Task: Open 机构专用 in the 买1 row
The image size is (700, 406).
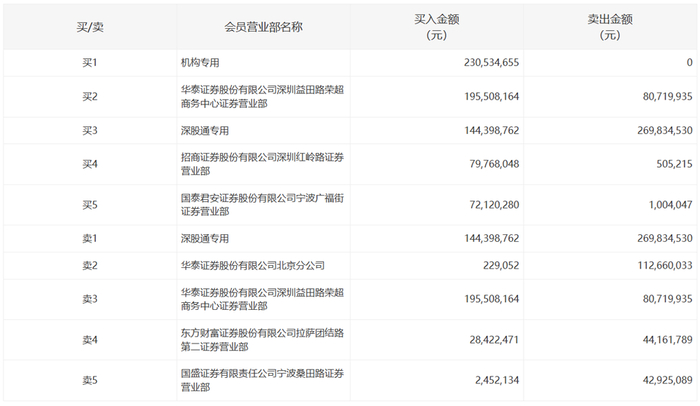Action: coord(204,62)
